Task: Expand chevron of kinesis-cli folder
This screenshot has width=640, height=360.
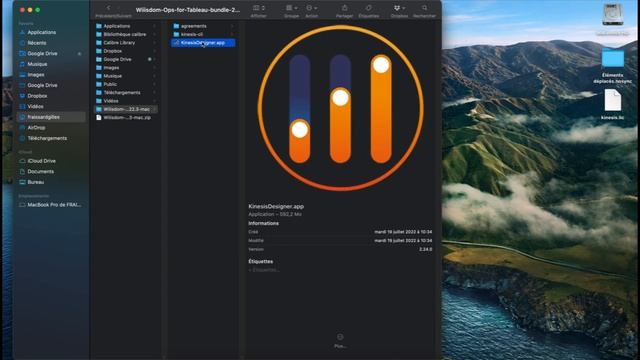Action: [232, 34]
